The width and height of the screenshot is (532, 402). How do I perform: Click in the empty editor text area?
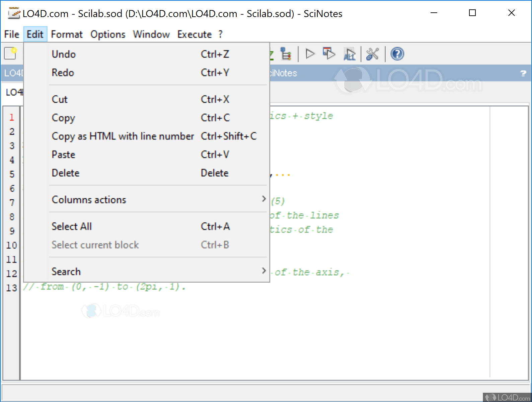[254, 334]
